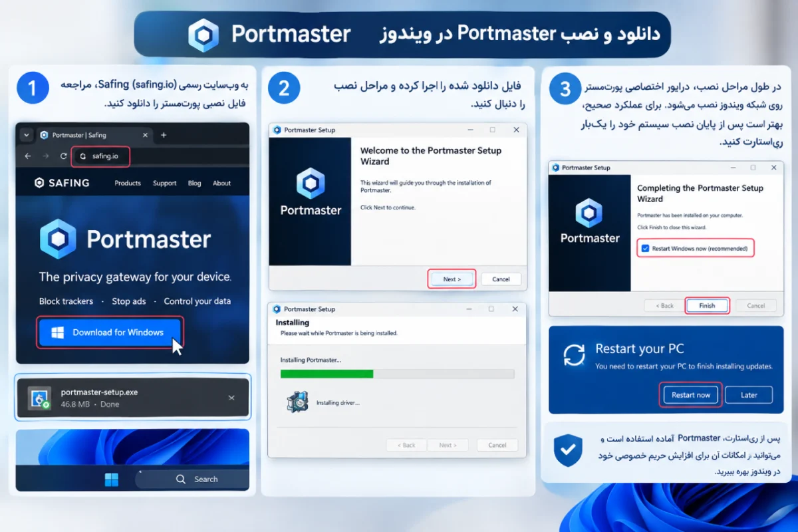
Task: Click the Installing driver gear icon
Action: 297,402
